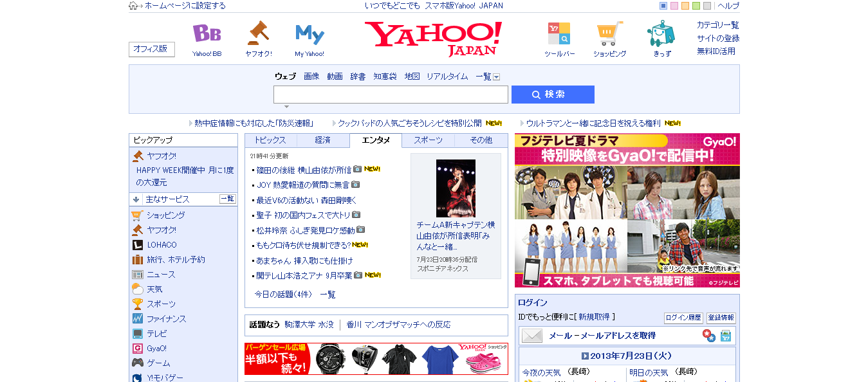
Task: Click the スポーツ trophy icon in services list
Action: 137,304
